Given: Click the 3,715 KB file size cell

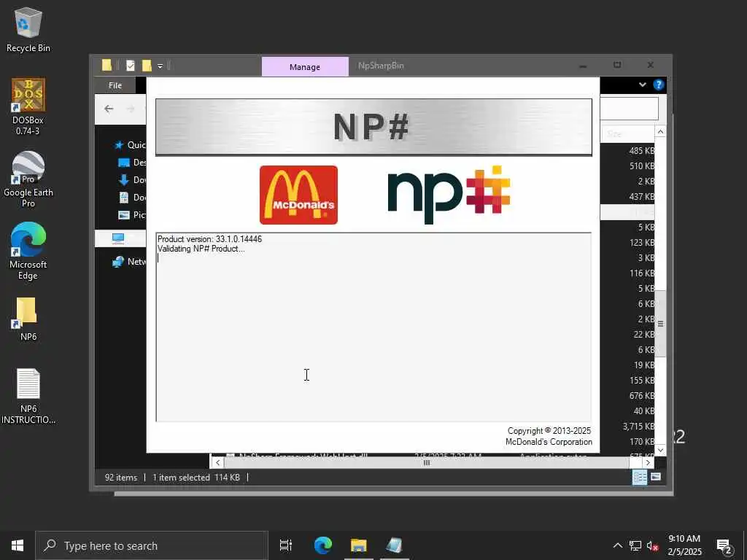Looking at the screenshot, I should [638, 427].
